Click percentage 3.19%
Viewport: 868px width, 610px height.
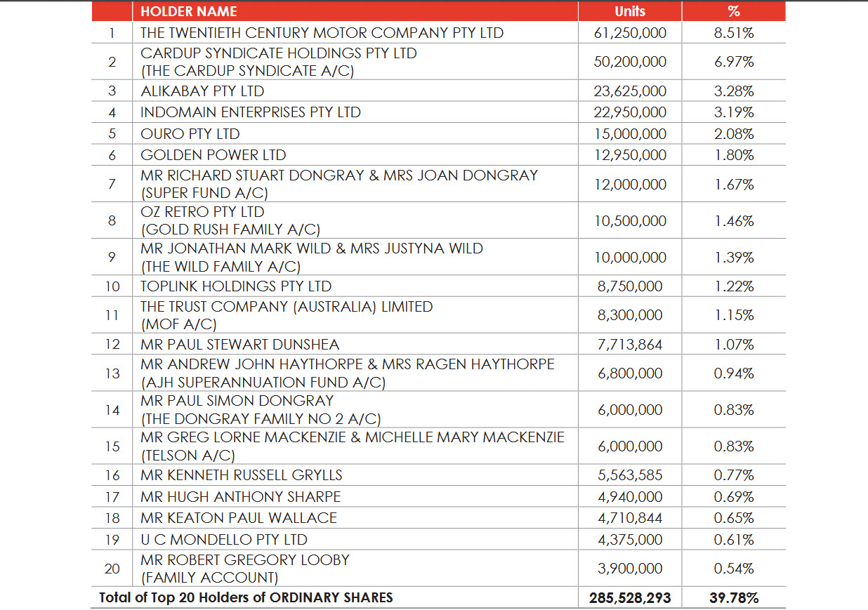click(x=734, y=112)
